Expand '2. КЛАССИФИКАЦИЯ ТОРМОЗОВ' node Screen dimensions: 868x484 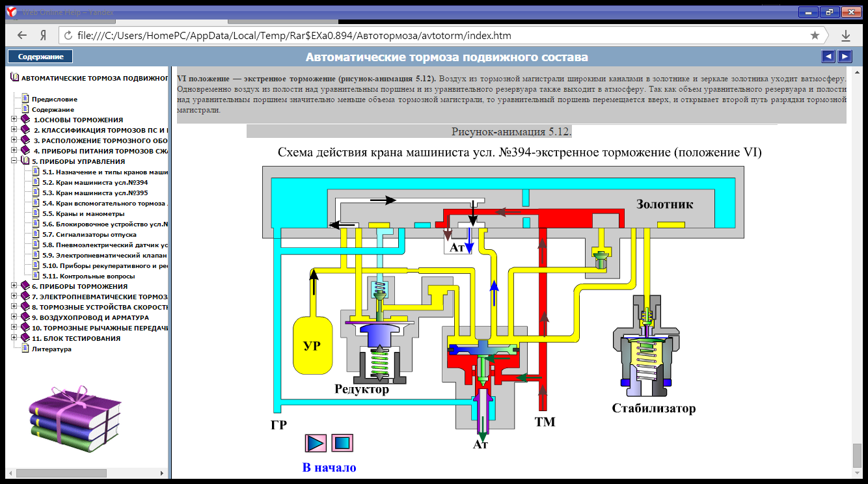click(14, 130)
